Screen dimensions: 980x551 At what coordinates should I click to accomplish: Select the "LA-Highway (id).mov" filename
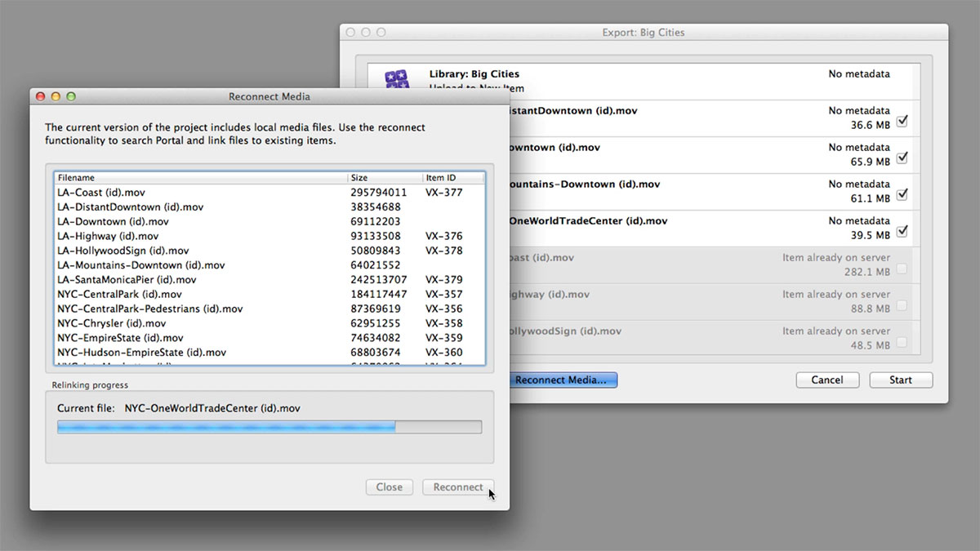coord(108,237)
